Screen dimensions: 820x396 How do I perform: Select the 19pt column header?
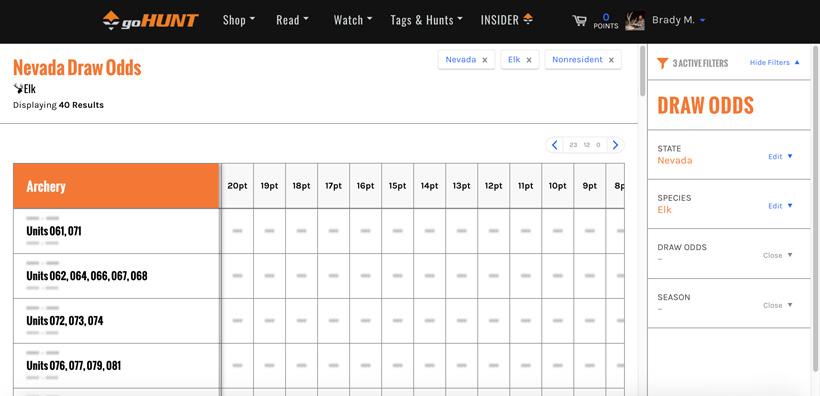[x=269, y=186]
